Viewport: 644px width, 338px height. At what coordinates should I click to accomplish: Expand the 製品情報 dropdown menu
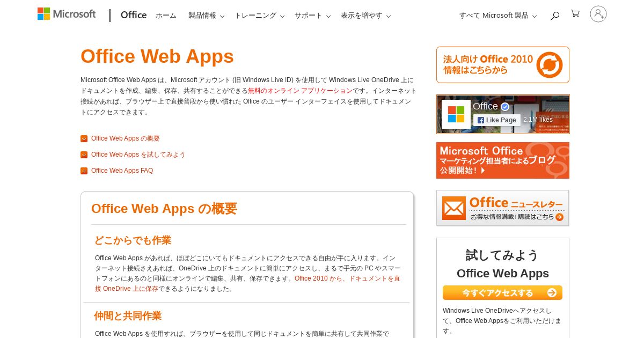pos(206,16)
